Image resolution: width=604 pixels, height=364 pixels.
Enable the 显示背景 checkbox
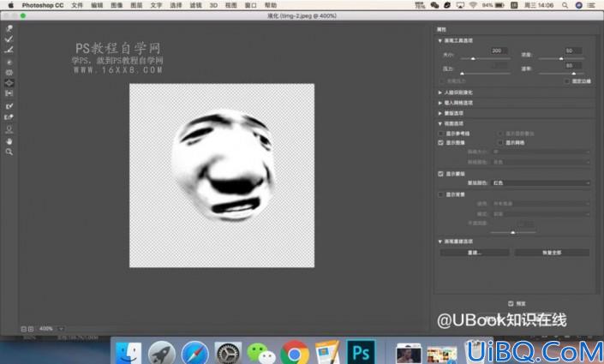(x=440, y=194)
